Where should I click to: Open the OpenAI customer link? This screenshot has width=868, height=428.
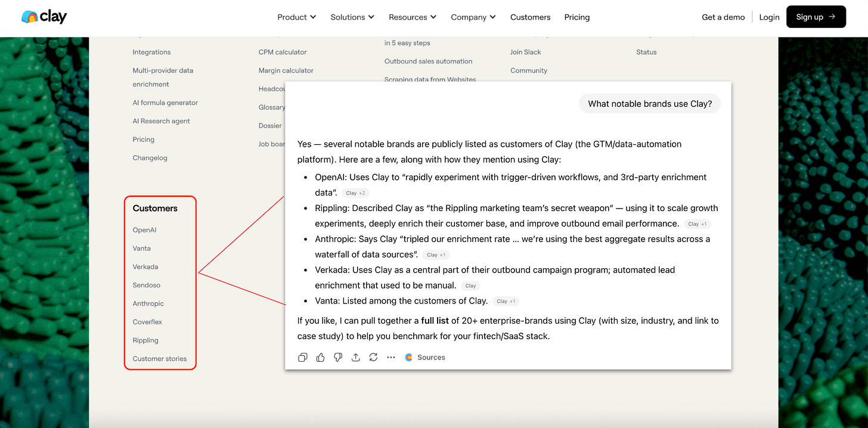coord(144,230)
